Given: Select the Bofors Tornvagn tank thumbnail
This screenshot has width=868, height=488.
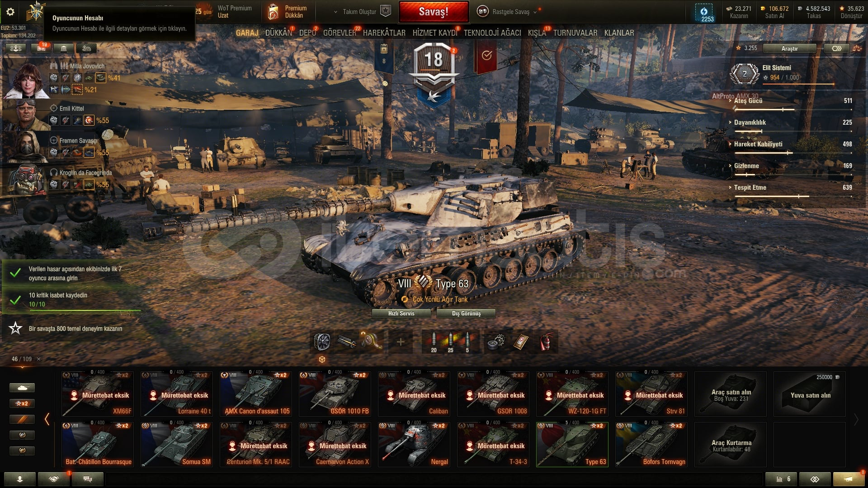Looking at the screenshot, I should [651, 445].
